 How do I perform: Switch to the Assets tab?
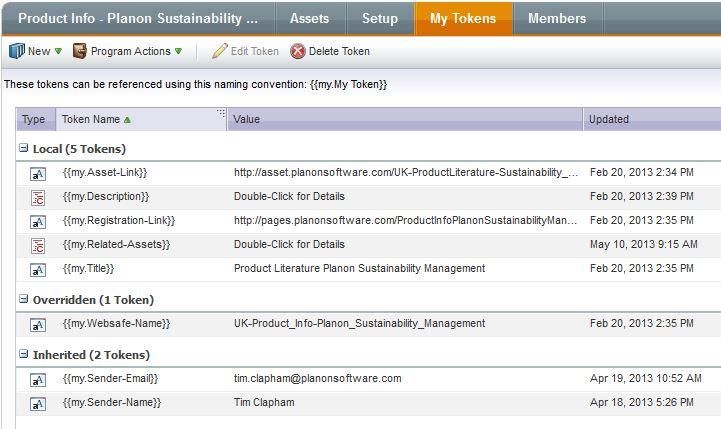[309, 18]
